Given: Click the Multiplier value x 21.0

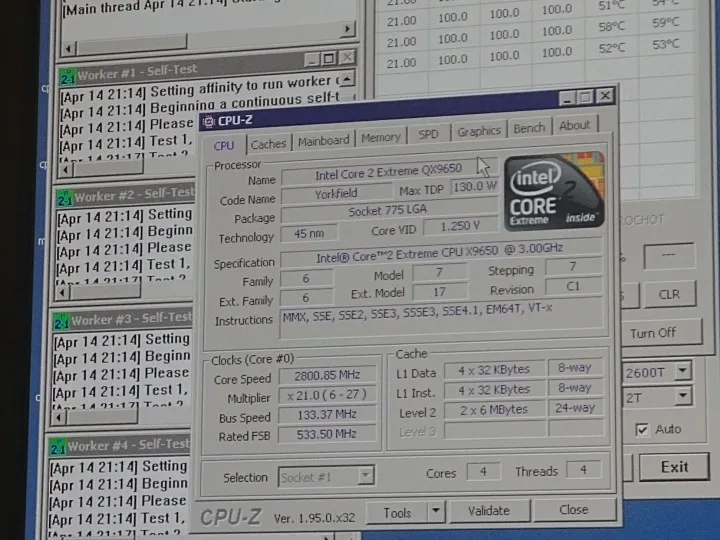Looking at the screenshot, I should [326, 394].
